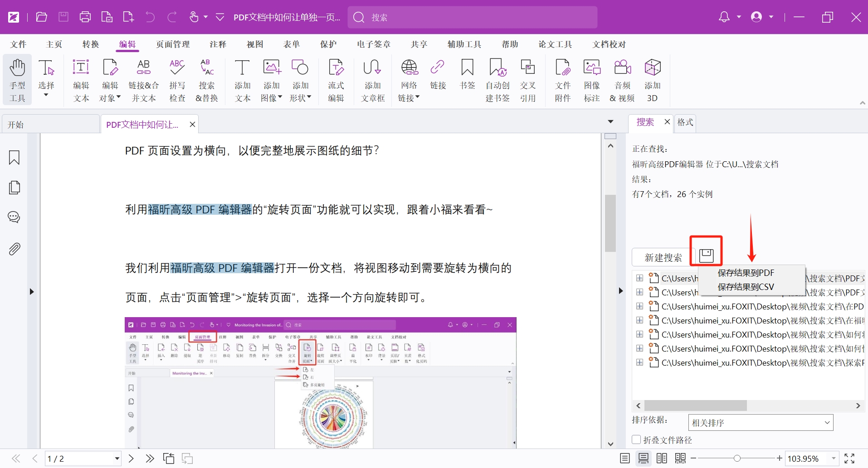The image size is (868, 468).
Task: Switch to the Start document tab
Action: coord(50,125)
